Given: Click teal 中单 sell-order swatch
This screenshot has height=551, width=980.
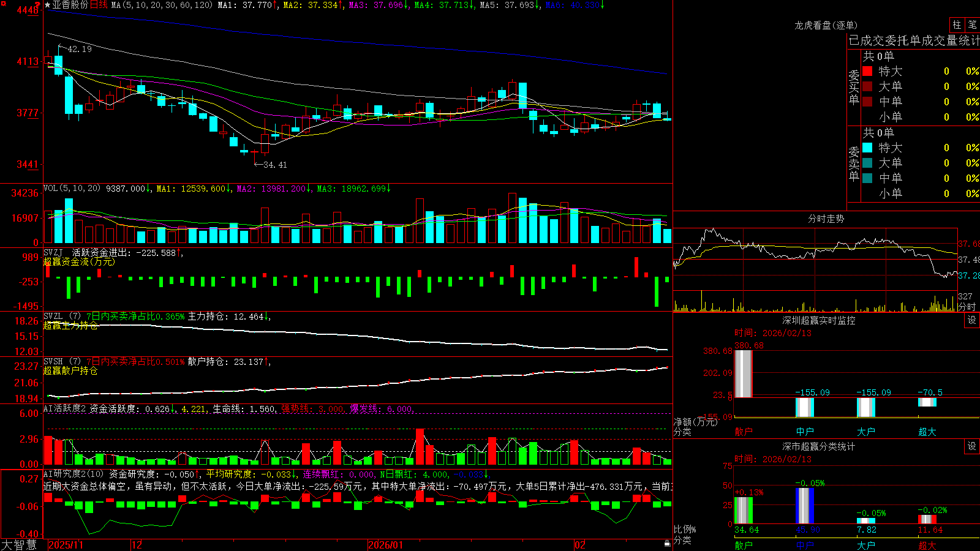Looking at the screenshot, I should coord(867,178).
